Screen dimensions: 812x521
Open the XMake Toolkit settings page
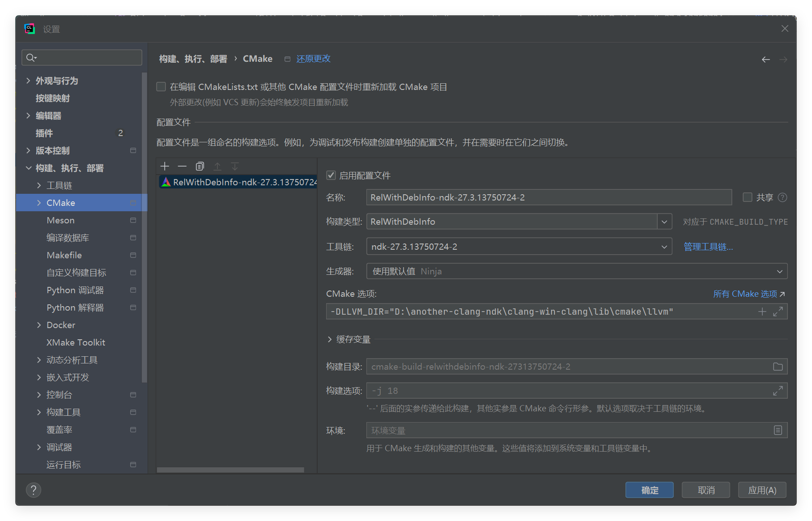pos(76,342)
